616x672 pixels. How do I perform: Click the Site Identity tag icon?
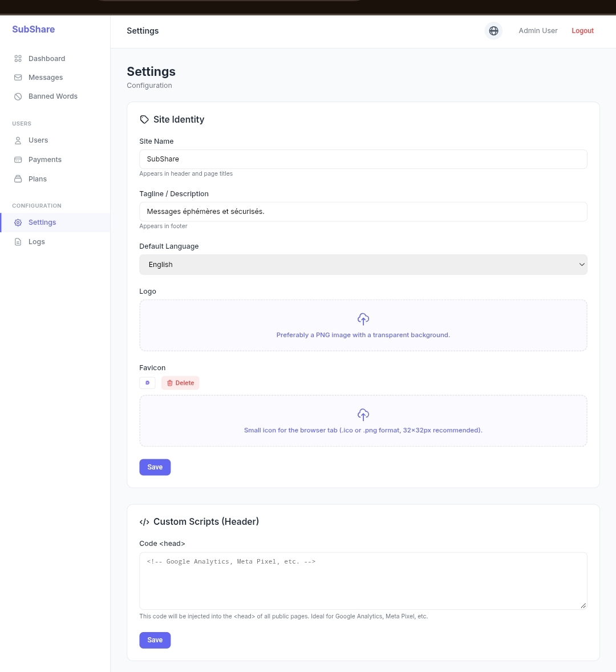[144, 120]
